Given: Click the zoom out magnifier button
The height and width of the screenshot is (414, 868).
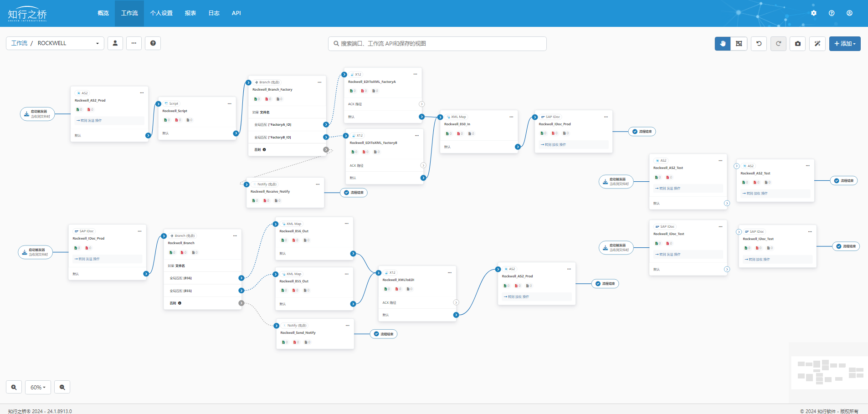Looking at the screenshot, I should coord(62,387).
